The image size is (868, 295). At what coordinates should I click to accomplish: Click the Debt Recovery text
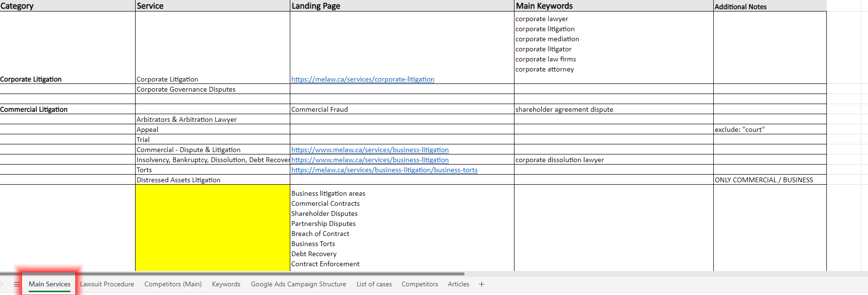tap(314, 254)
